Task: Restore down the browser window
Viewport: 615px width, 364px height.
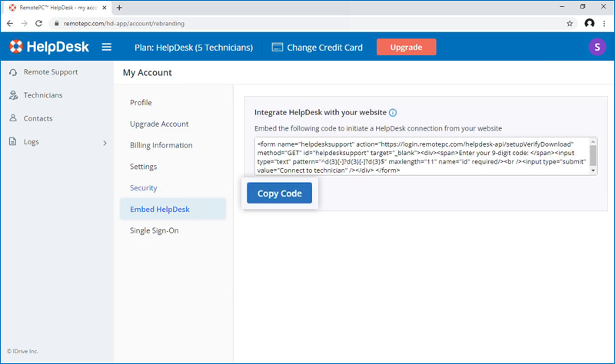Action: tap(583, 7)
